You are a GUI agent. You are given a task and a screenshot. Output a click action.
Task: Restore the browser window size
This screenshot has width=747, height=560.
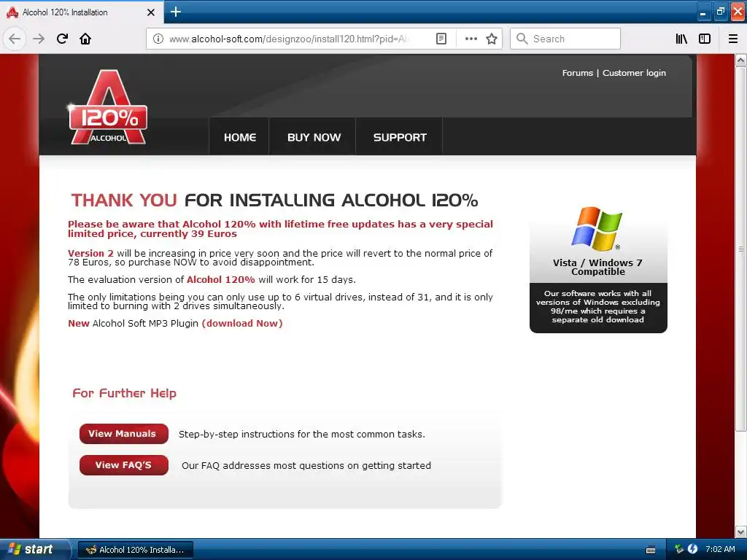720,12
